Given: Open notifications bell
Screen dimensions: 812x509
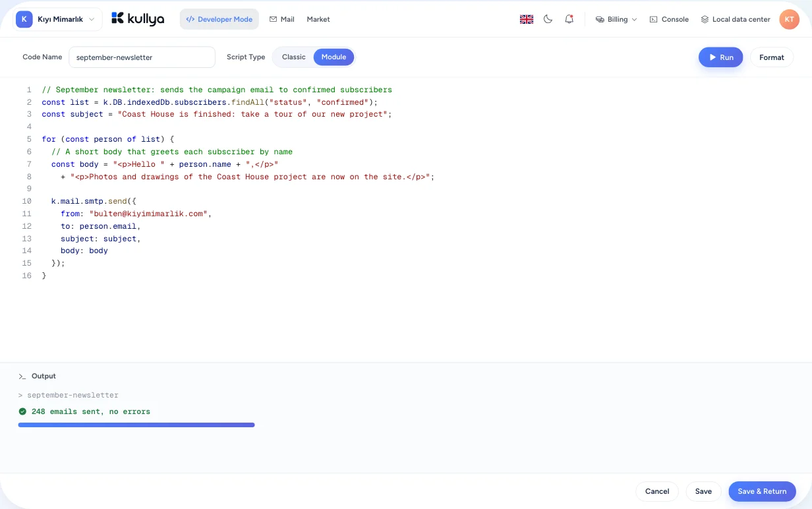Looking at the screenshot, I should (569, 19).
